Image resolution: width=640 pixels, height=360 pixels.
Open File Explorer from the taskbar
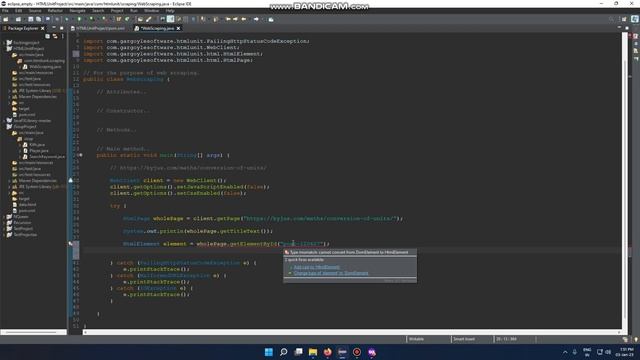point(313,352)
